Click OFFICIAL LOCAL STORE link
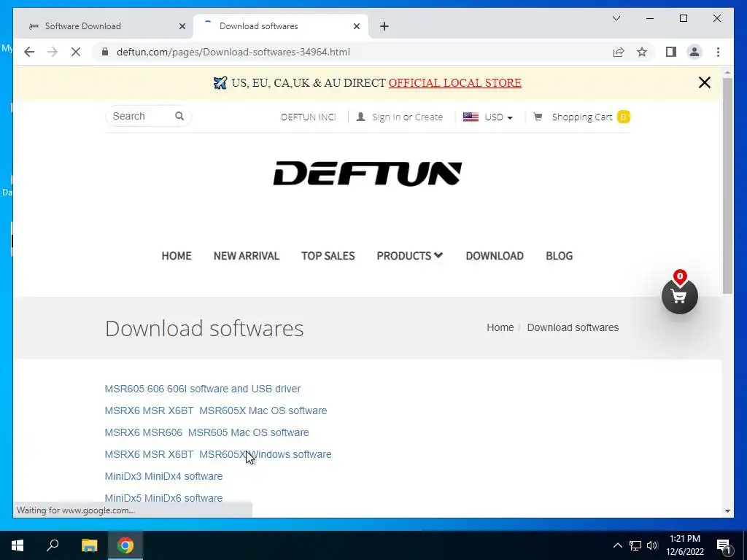Viewport: 747px width, 560px height. tap(455, 83)
